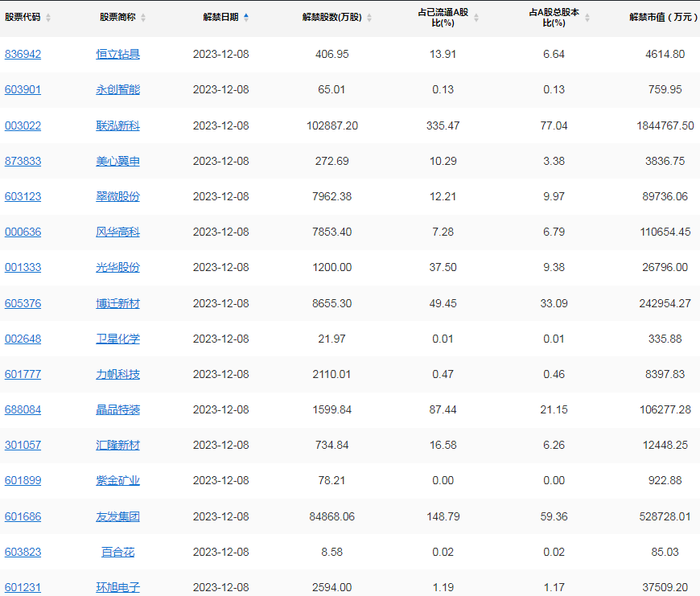The width and height of the screenshot is (700, 596).
Task: Open 汇隆新材 stock page
Action: 117,446
